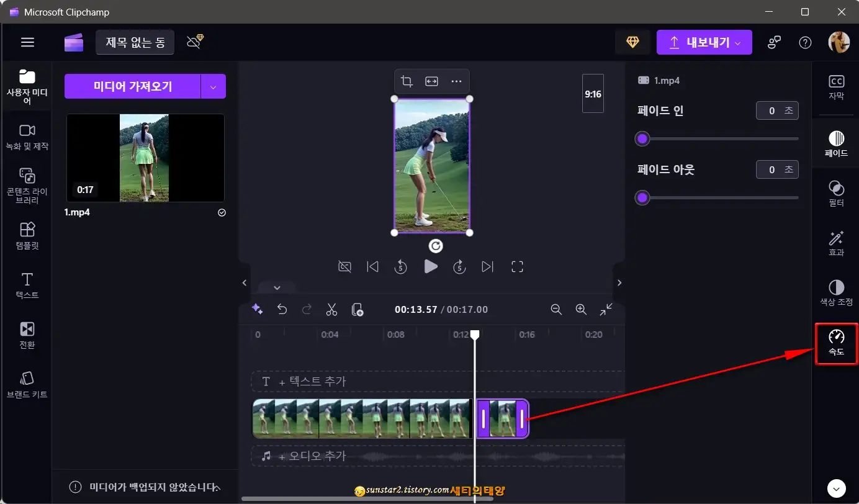
Task: Zoom in on the timeline
Action: point(581,309)
